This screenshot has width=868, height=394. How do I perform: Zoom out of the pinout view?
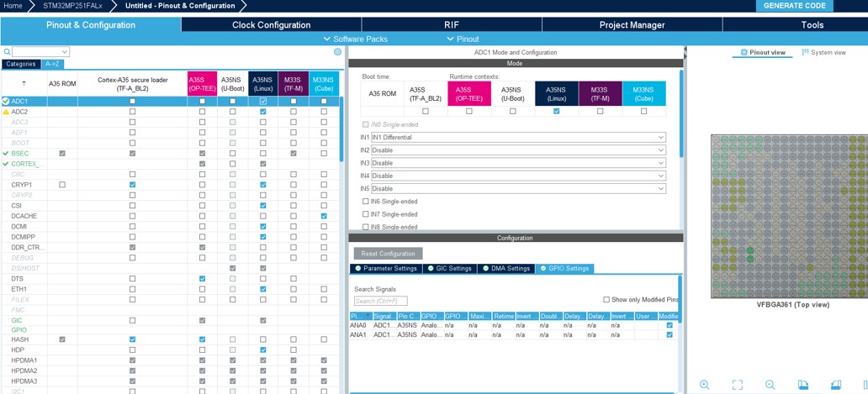(770, 385)
